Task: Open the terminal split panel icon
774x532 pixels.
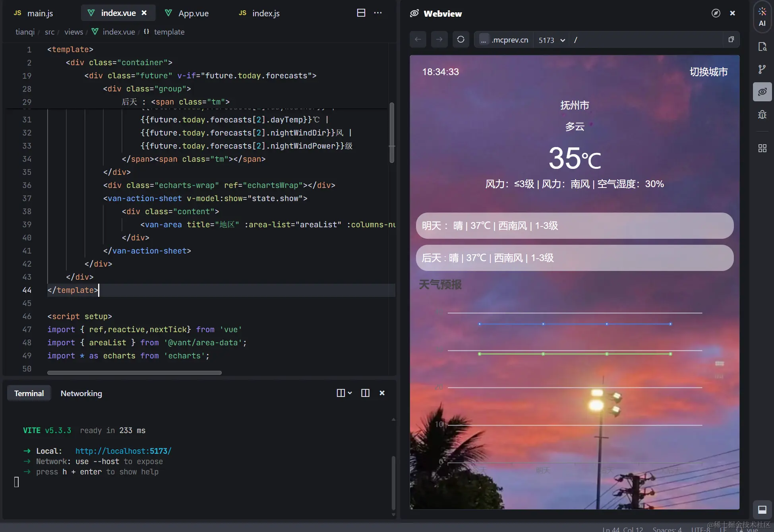Action: tap(365, 393)
